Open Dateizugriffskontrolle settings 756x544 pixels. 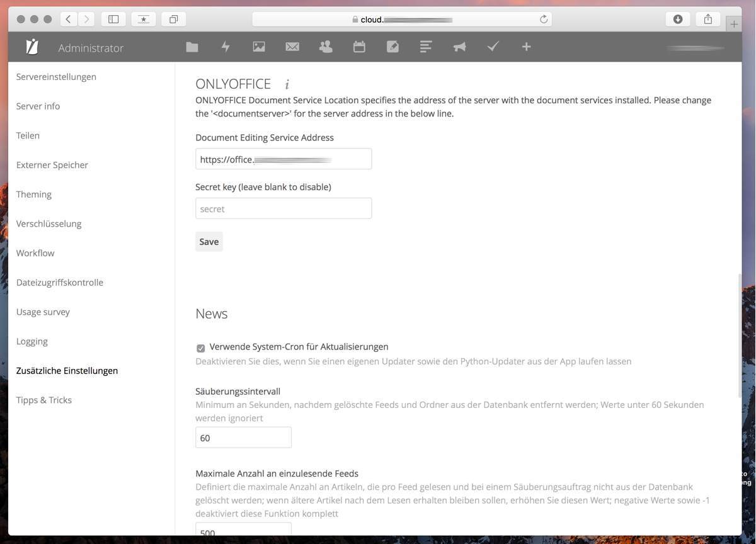pyautogui.click(x=60, y=283)
